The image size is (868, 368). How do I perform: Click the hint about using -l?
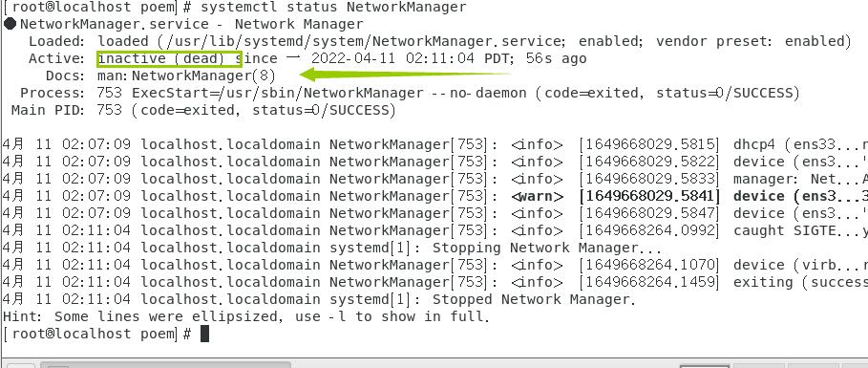click(246, 317)
